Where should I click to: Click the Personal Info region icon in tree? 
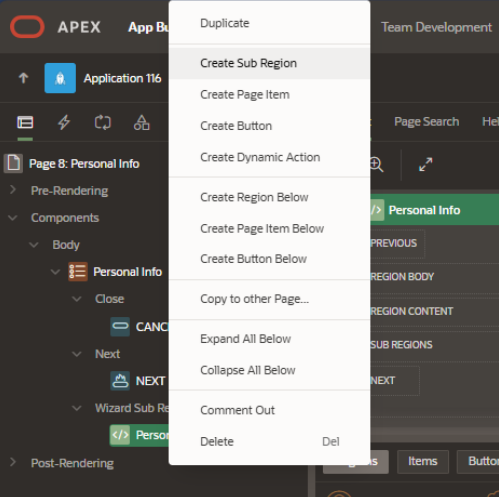tap(78, 272)
